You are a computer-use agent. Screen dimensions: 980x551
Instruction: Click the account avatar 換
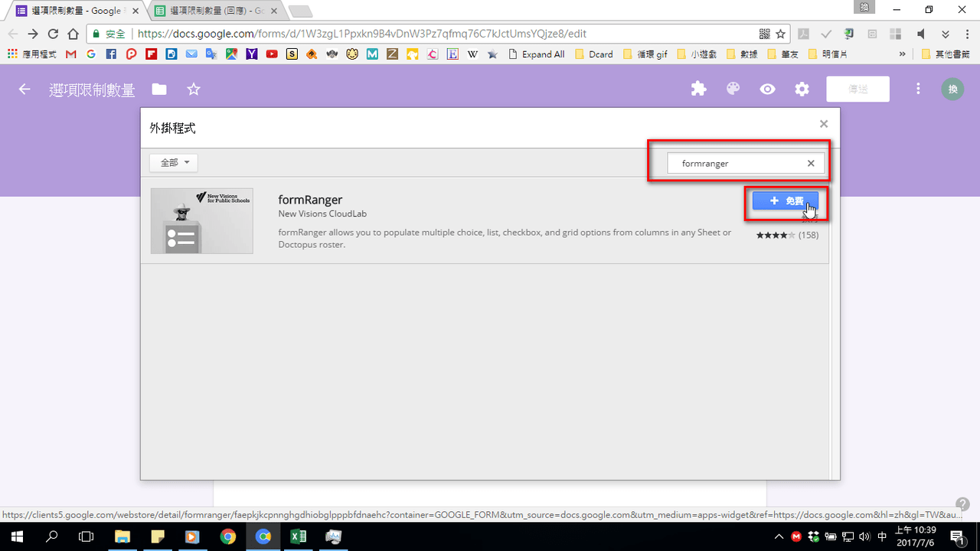click(x=952, y=90)
